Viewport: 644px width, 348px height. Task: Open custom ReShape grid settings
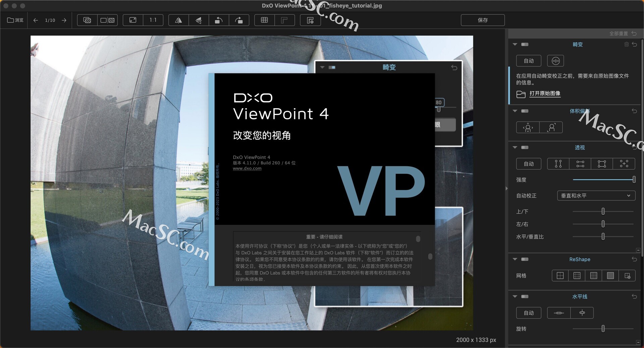627,276
